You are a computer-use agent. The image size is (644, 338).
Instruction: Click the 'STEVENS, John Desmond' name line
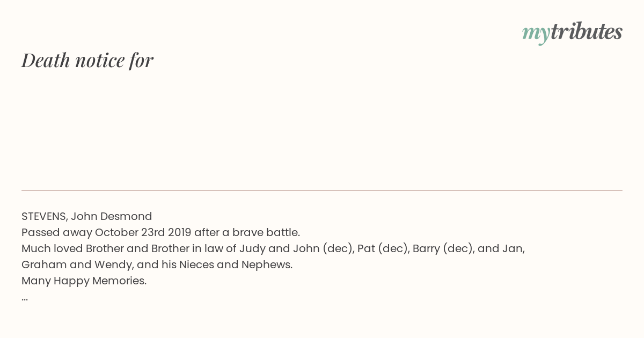[x=87, y=216]
